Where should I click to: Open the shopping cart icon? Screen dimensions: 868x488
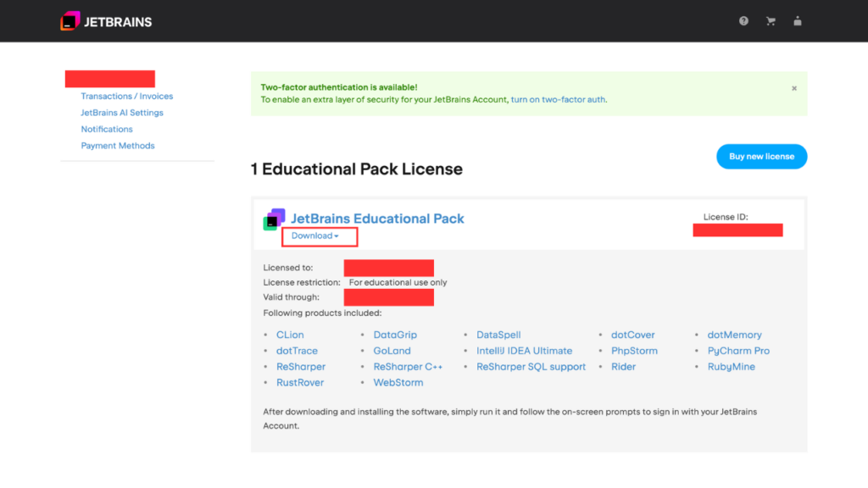(771, 21)
